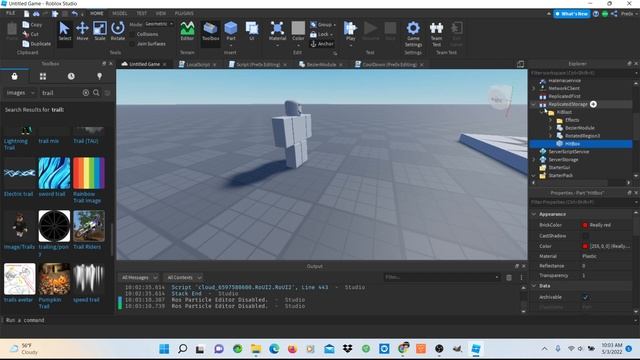Open Toolbox search filter options

tap(107, 93)
